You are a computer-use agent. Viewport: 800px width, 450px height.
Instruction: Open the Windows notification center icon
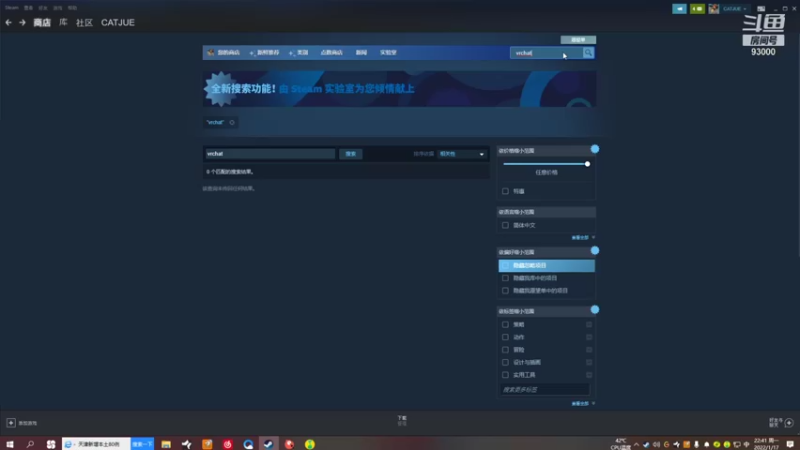pyautogui.click(x=790, y=444)
